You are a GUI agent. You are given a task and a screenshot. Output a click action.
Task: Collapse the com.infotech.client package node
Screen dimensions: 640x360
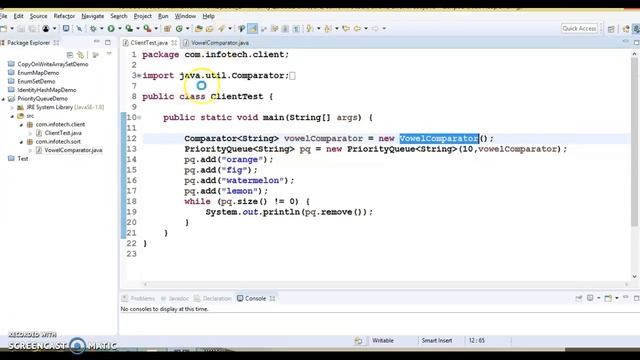(21, 124)
